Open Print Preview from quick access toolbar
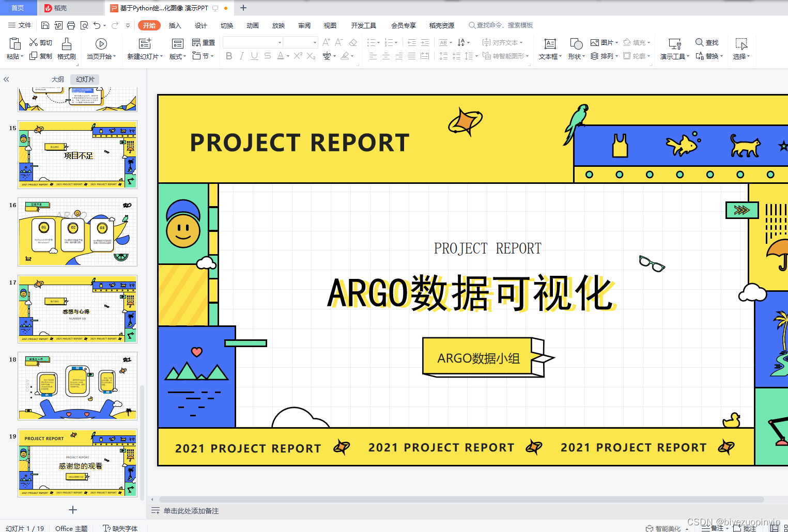 (x=84, y=25)
